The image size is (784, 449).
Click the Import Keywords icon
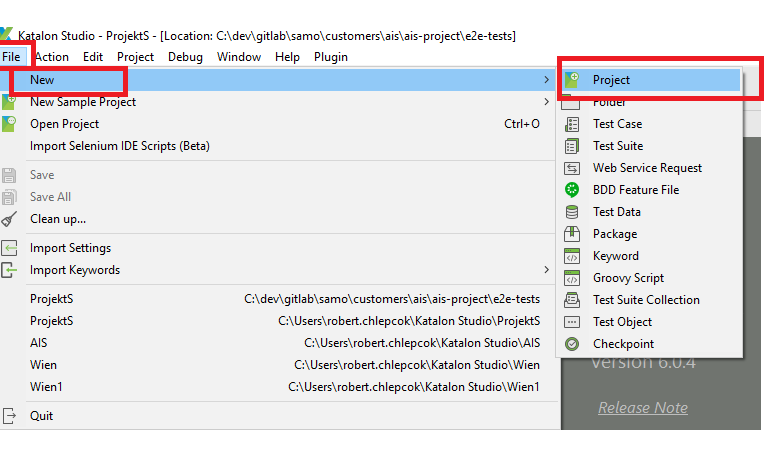[9, 270]
